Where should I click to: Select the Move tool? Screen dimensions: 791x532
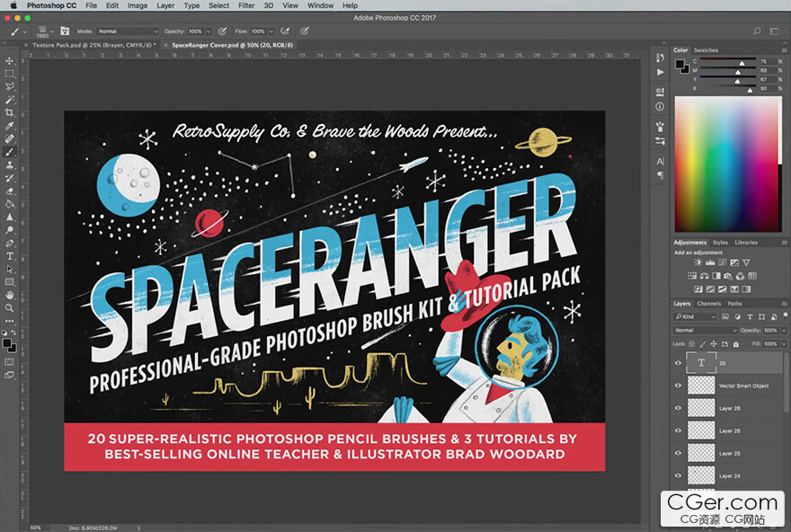pyautogui.click(x=10, y=60)
